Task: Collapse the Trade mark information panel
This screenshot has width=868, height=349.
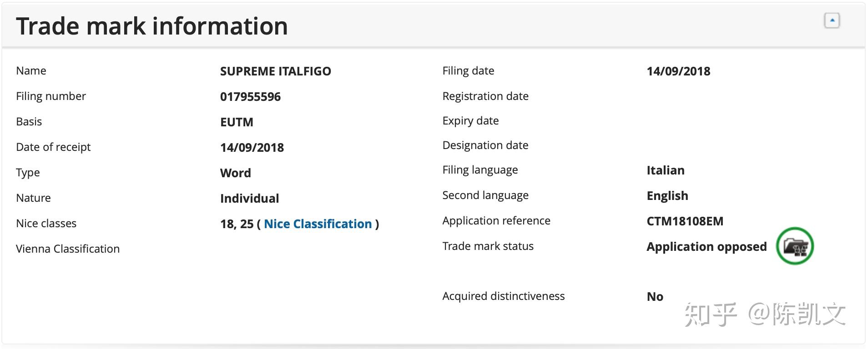Action: [832, 20]
